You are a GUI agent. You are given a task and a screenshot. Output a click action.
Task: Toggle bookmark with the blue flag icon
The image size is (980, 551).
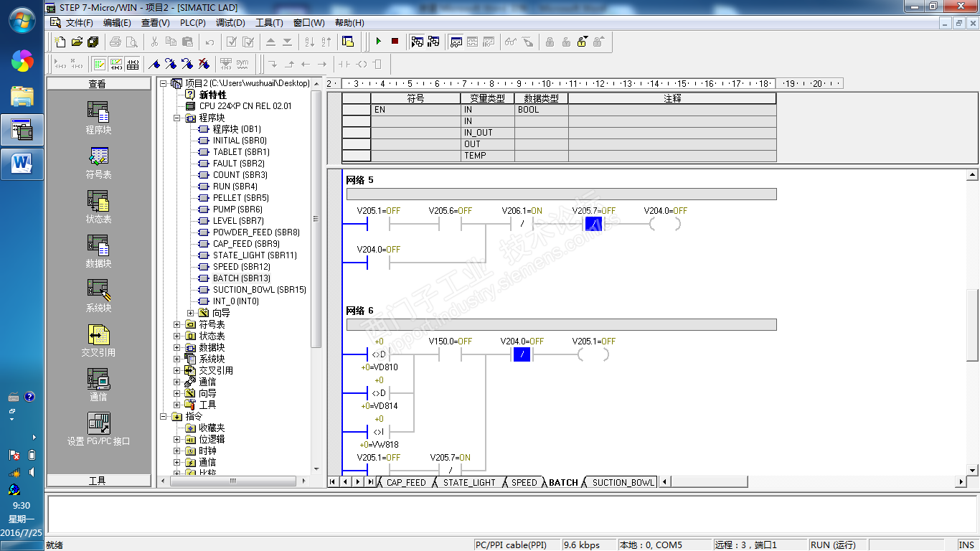pyautogui.click(x=154, y=64)
